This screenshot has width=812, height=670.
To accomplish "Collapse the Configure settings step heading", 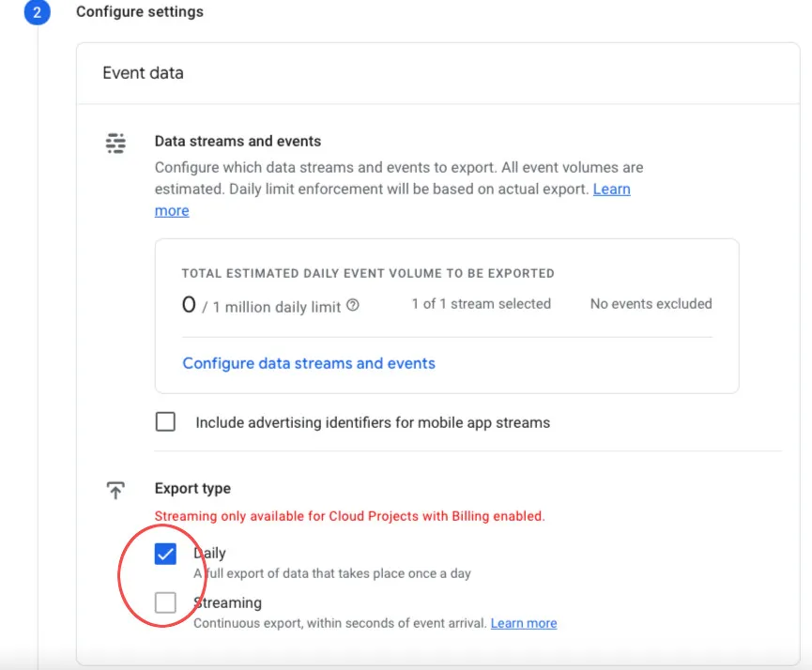I will [x=140, y=12].
